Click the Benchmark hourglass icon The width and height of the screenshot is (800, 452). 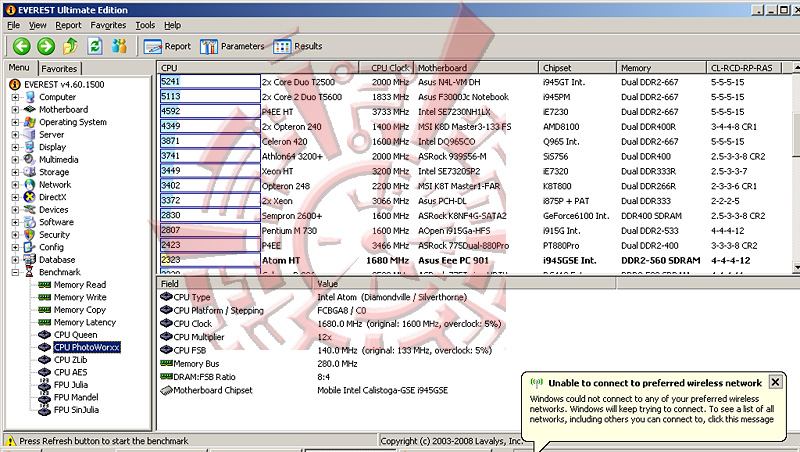pyautogui.click(x=30, y=272)
